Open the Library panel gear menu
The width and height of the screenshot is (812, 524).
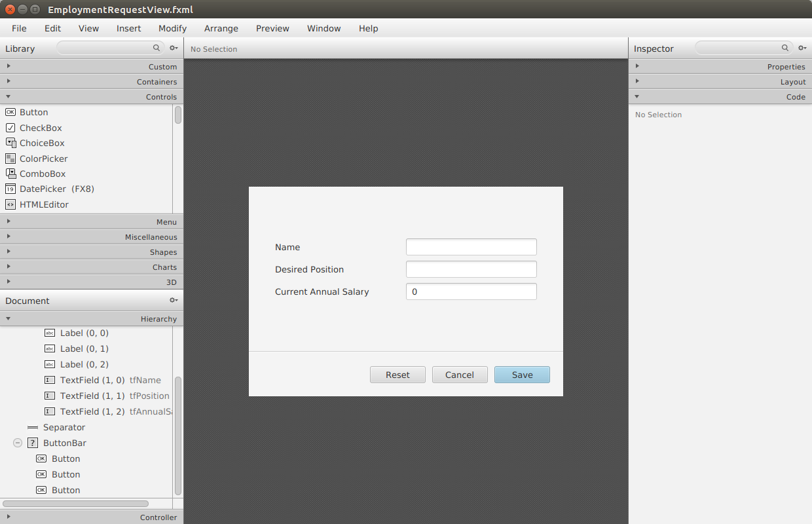(x=174, y=48)
